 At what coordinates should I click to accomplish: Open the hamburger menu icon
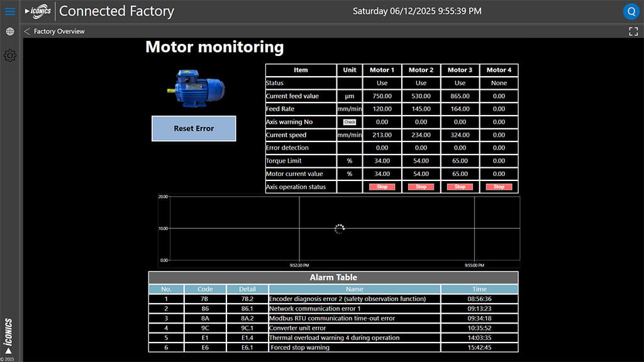coord(10,11)
